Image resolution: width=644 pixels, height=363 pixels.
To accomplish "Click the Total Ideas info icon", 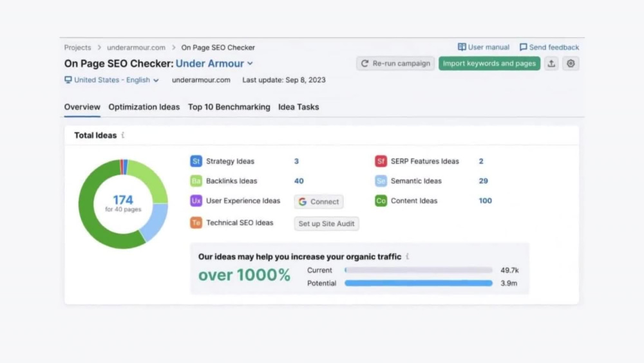I will click(123, 135).
